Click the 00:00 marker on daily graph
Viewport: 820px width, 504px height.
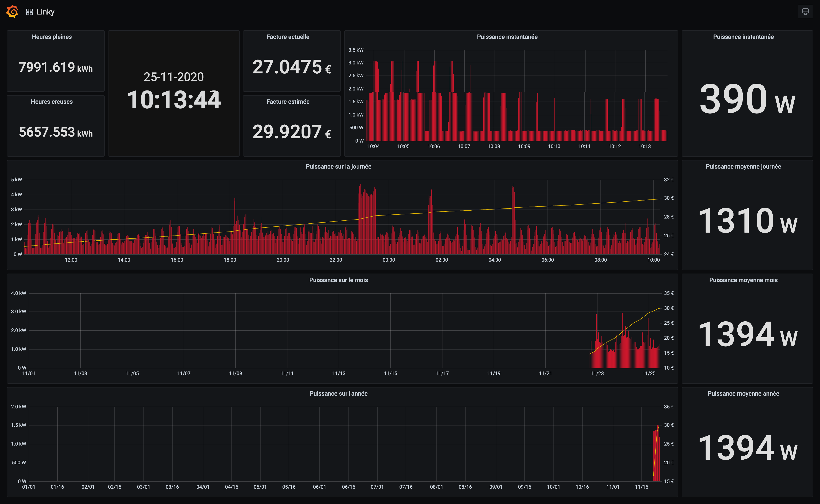pyautogui.click(x=389, y=260)
